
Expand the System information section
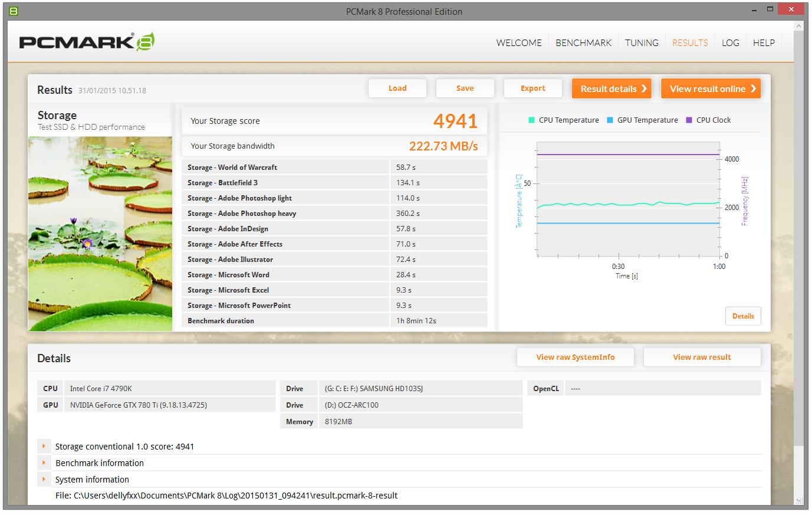(44, 480)
